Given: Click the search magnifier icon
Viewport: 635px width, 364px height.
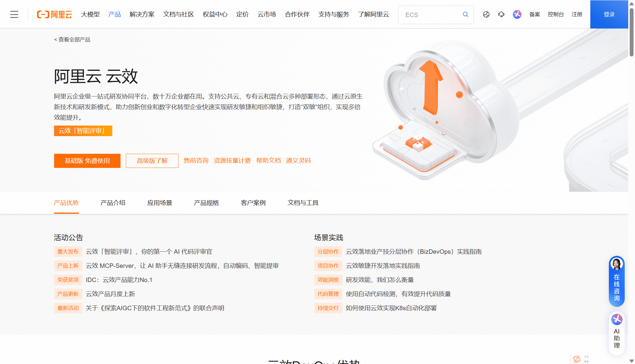Looking at the screenshot, I should (x=465, y=14).
